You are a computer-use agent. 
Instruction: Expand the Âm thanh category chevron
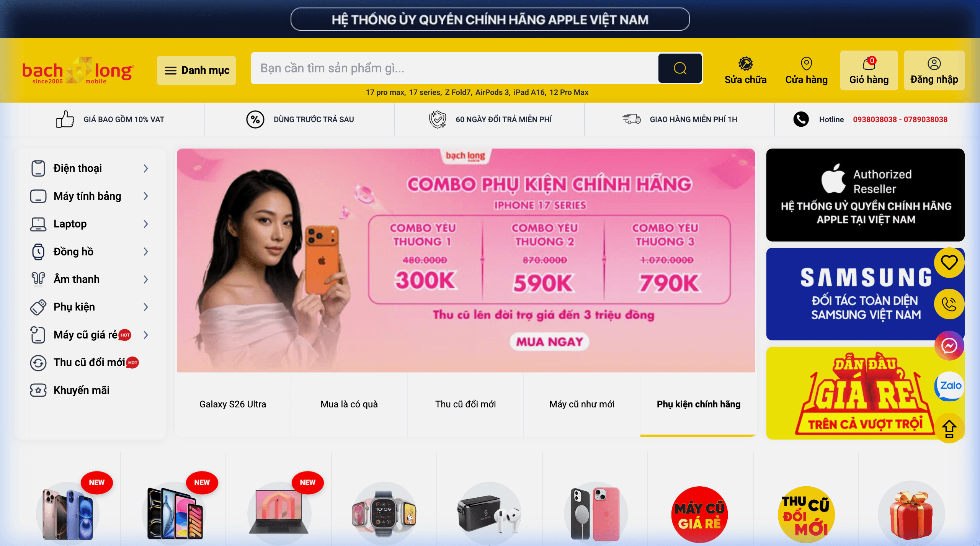[146, 280]
